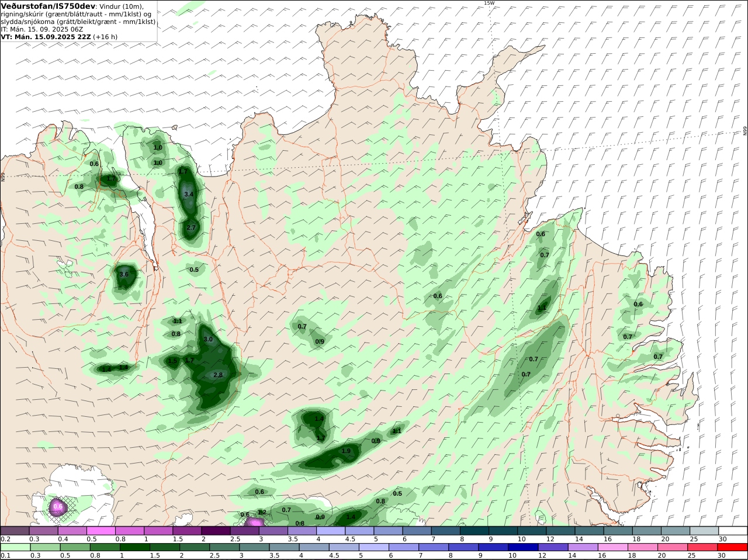Pick the medium green 0.5 rain legend swatch
Screen dimensions: 748x560
(x=74, y=547)
